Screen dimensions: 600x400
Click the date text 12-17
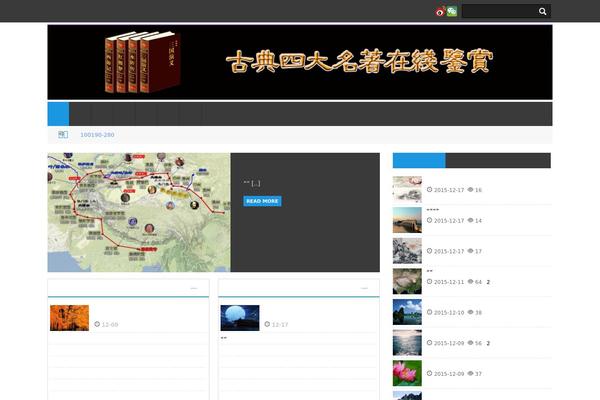pyautogui.click(x=280, y=325)
